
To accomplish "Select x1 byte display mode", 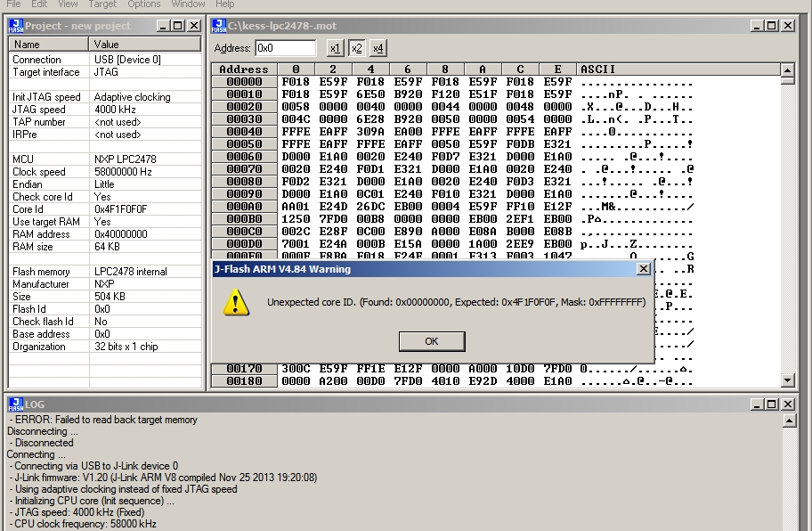I will click(335, 48).
